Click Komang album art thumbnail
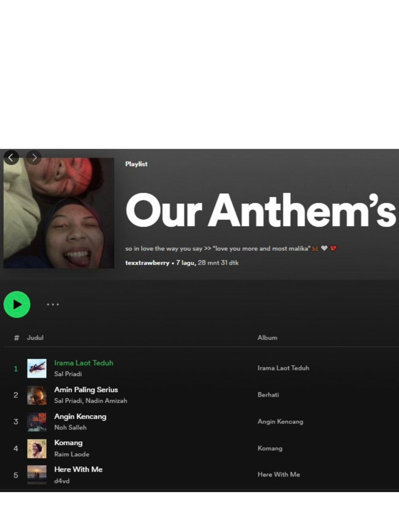Image resolution: width=399 pixels, height=532 pixels. coord(37,449)
